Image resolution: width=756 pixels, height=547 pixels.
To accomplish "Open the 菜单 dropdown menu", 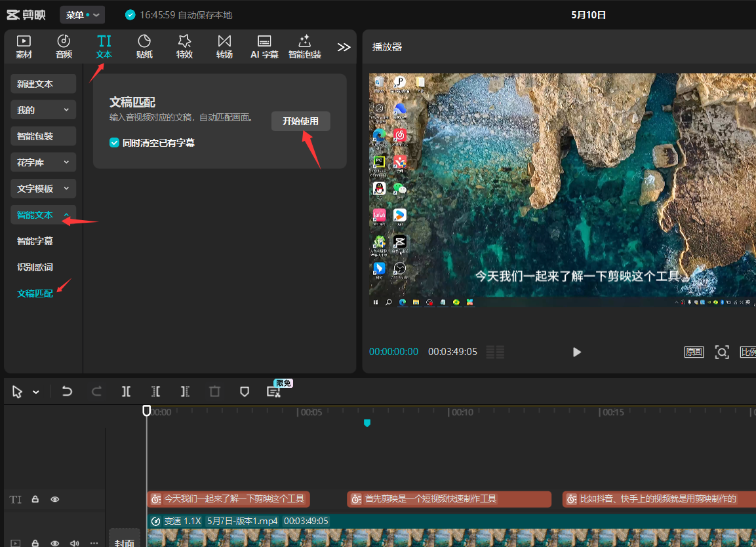I will [x=83, y=15].
